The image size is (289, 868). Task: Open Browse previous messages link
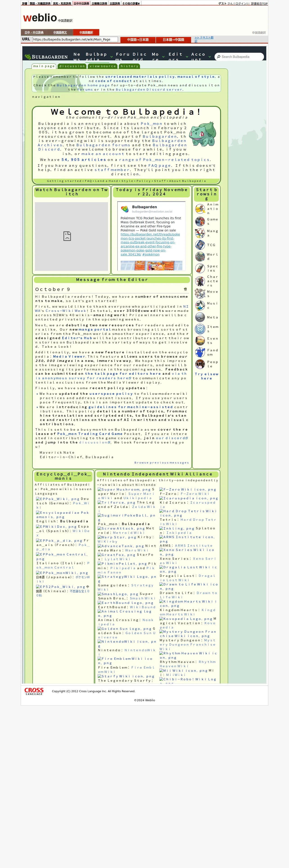[x=161, y=463]
